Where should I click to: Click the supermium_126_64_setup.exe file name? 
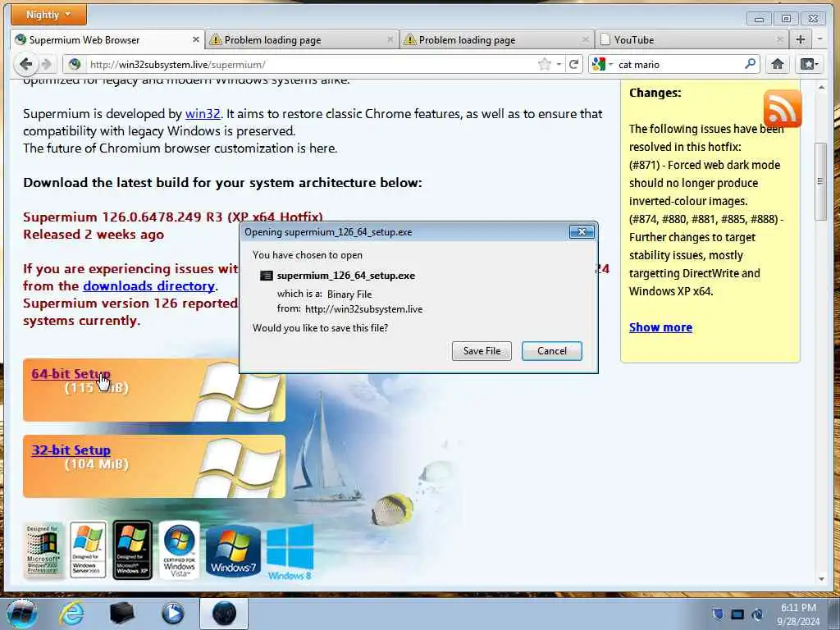pos(345,276)
